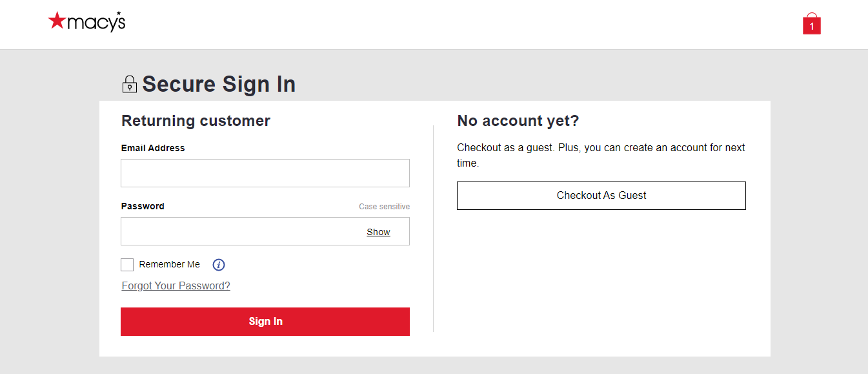The image size is (868, 374).
Task: Click the Case sensitive hint text
Action: pos(384,207)
